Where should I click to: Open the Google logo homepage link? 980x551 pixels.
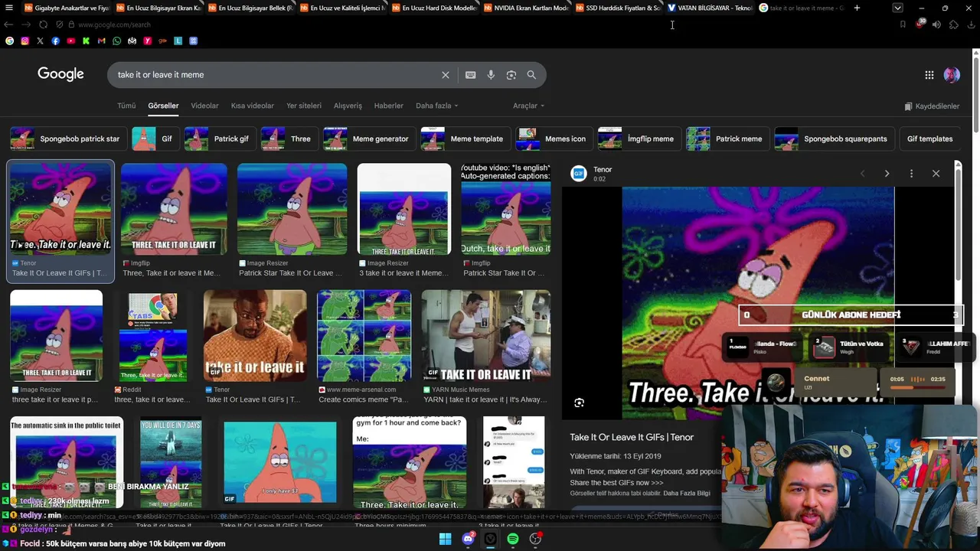(x=60, y=74)
